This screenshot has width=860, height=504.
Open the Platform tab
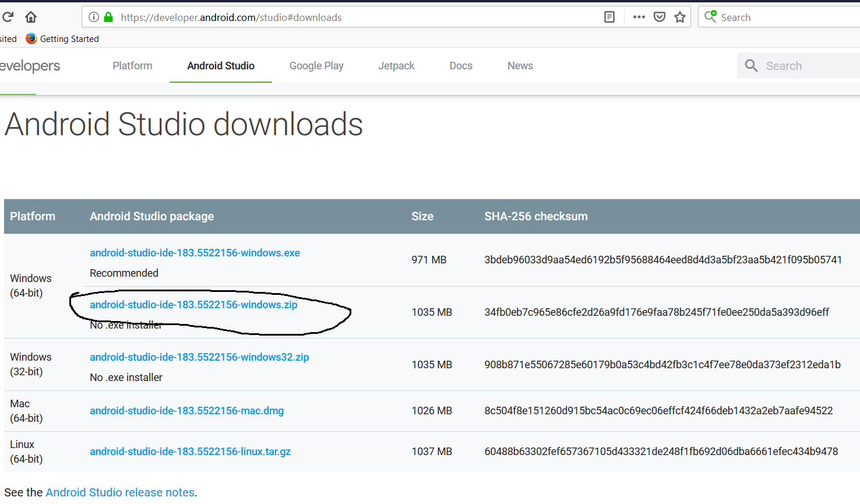[x=132, y=66]
